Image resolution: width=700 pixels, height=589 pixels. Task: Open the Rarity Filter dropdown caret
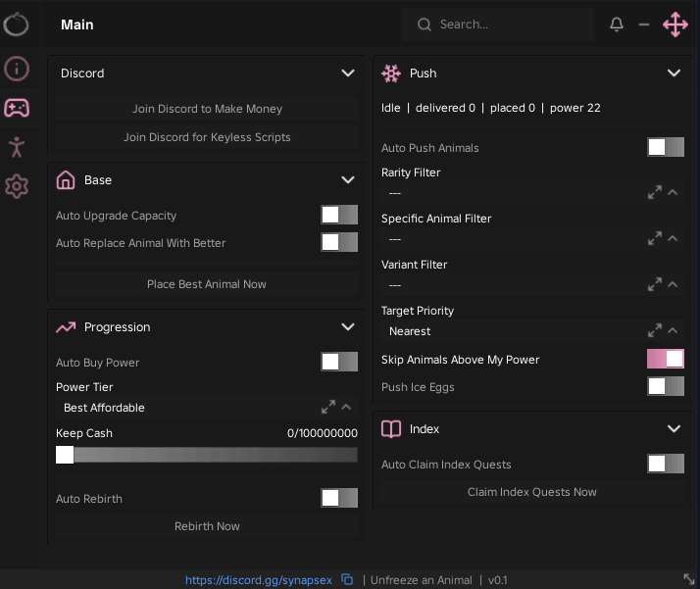[673, 193]
